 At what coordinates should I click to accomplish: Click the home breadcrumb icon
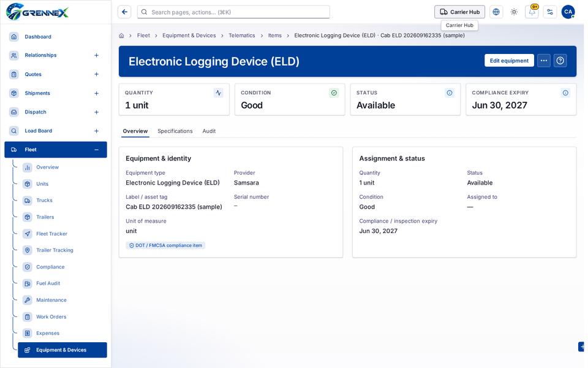click(121, 36)
